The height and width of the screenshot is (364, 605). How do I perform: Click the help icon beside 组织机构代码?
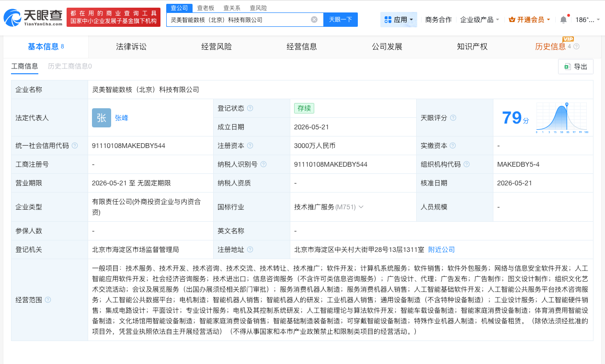[x=467, y=164]
